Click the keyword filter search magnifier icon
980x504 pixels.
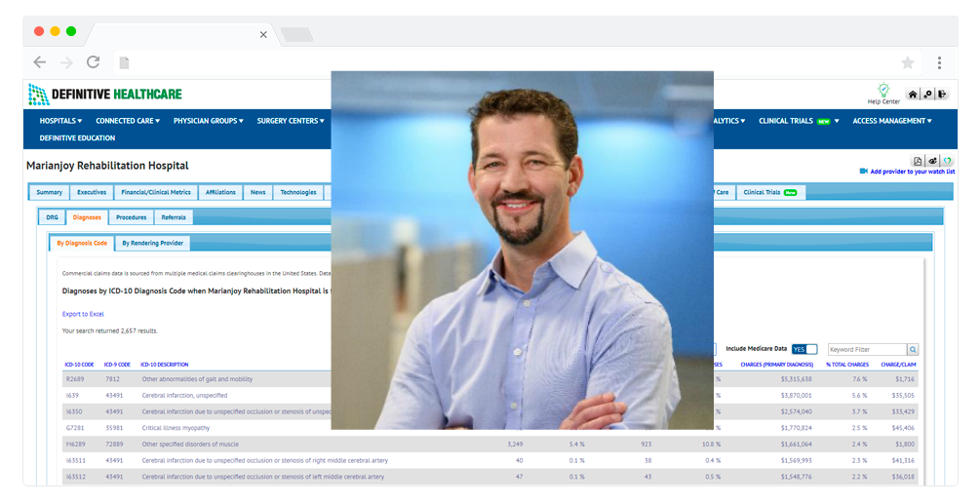913,349
